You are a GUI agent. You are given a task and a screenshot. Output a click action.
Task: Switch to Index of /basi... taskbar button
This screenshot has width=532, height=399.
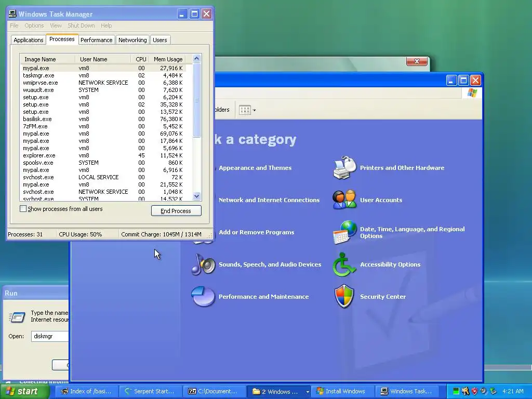[x=86, y=392]
